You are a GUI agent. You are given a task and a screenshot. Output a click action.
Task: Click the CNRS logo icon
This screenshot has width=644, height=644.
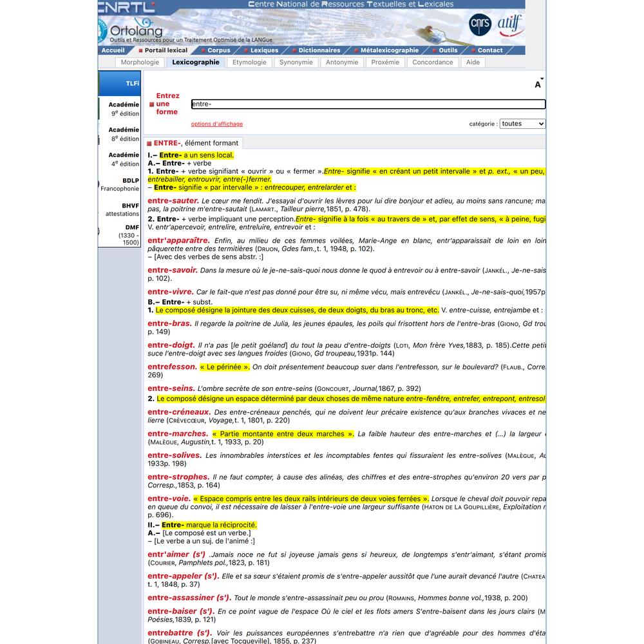coord(480,24)
